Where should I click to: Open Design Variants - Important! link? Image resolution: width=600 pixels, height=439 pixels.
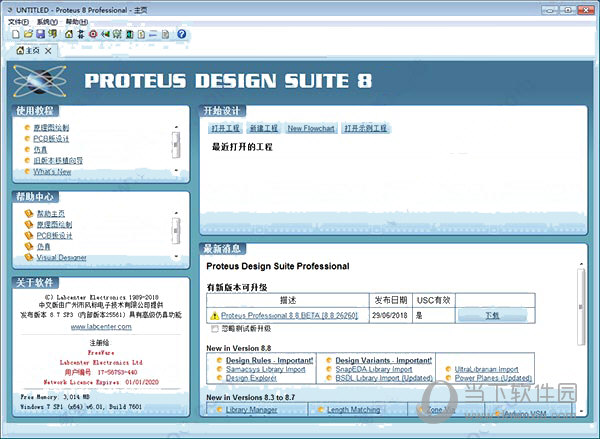(384, 360)
